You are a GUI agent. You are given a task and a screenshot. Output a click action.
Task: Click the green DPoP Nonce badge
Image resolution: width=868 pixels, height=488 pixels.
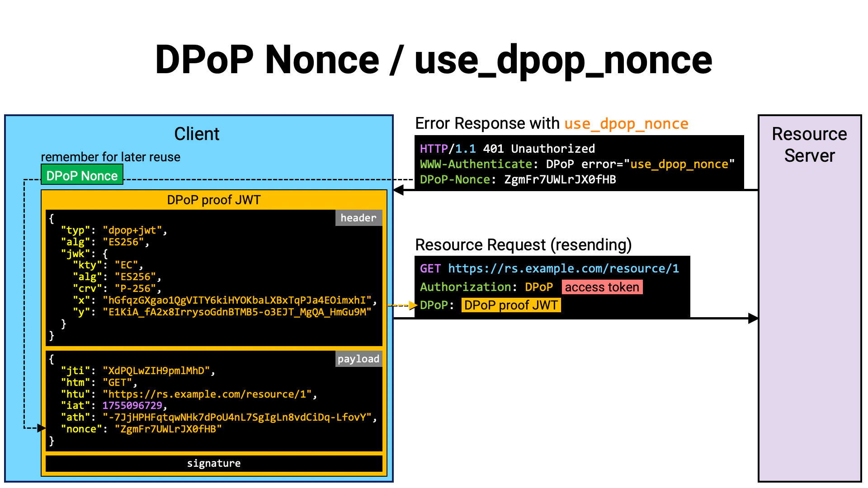pos(82,175)
